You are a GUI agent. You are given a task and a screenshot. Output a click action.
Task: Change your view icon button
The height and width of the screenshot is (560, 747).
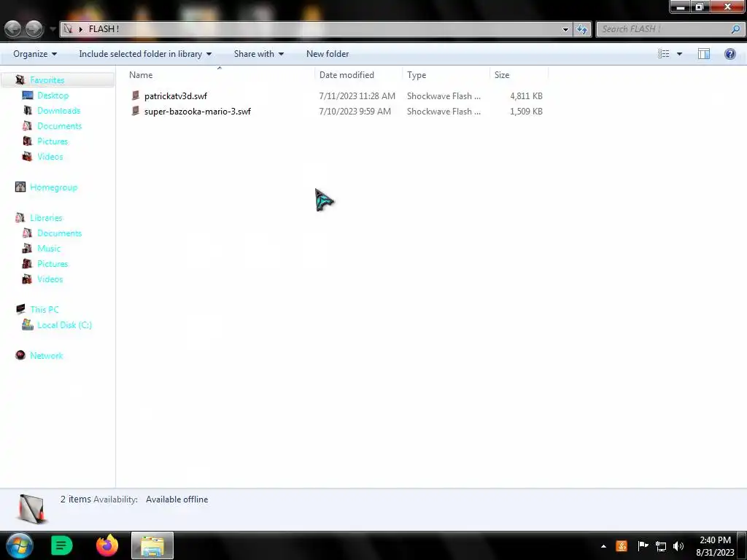tap(664, 54)
